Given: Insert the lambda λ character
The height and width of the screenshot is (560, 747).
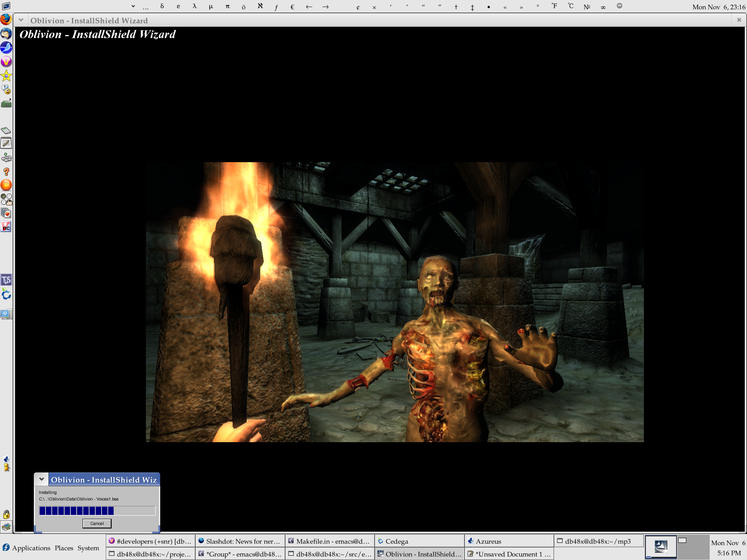Looking at the screenshot, I should pos(195,6).
